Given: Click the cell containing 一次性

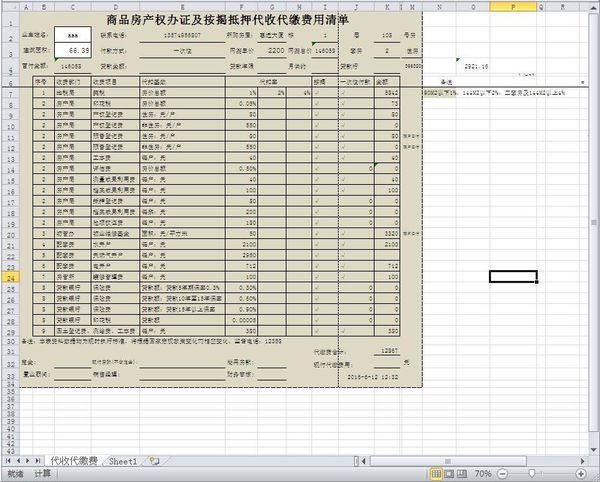Looking at the screenshot, I should [182, 51].
